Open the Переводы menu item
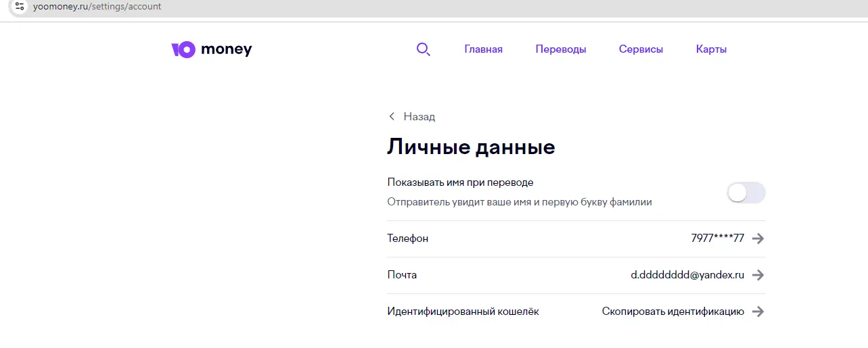868x348 pixels. pyautogui.click(x=561, y=49)
